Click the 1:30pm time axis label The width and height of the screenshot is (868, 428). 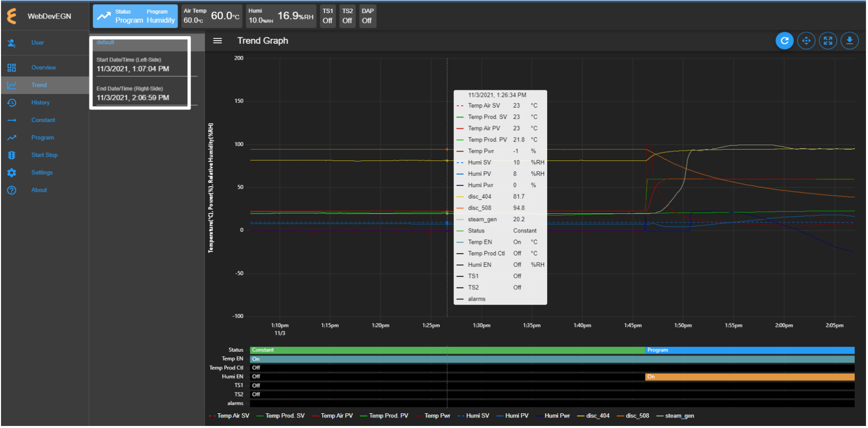tap(482, 326)
